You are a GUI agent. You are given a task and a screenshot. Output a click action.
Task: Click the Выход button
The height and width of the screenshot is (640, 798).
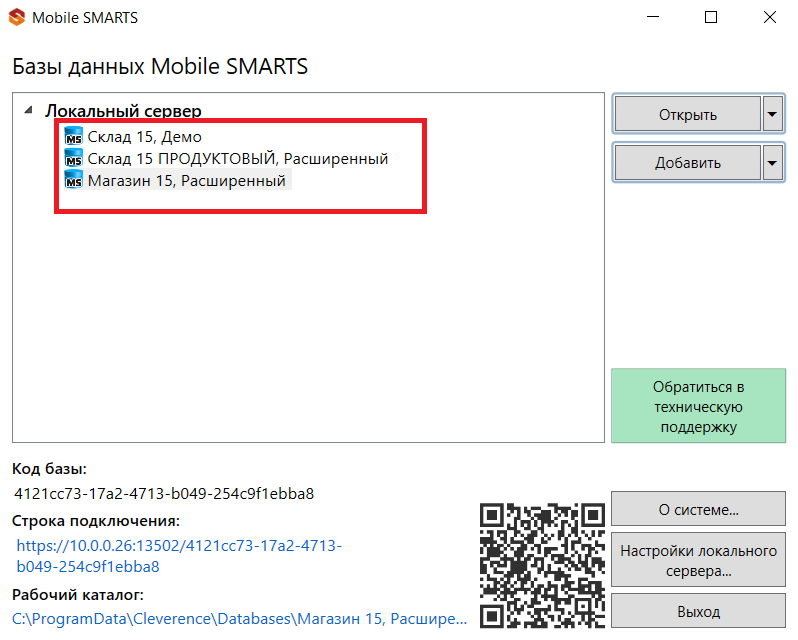[x=698, y=611]
